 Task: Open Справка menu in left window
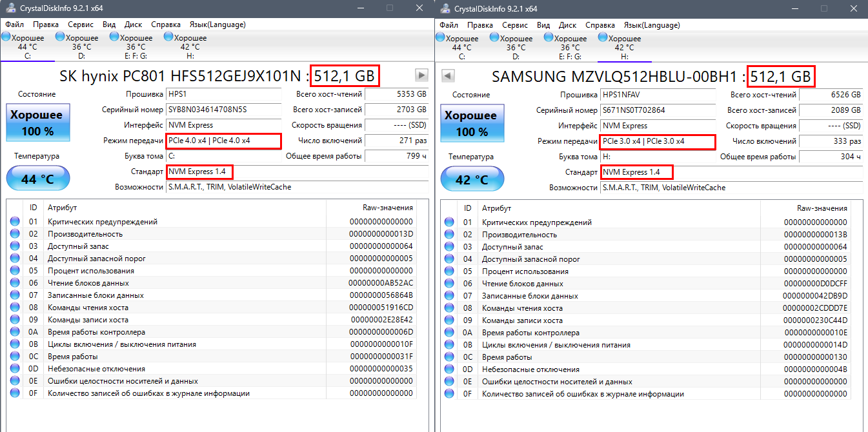tap(166, 25)
